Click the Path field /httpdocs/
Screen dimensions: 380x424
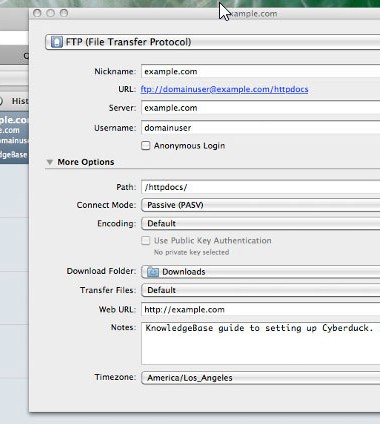coord(261,187)
